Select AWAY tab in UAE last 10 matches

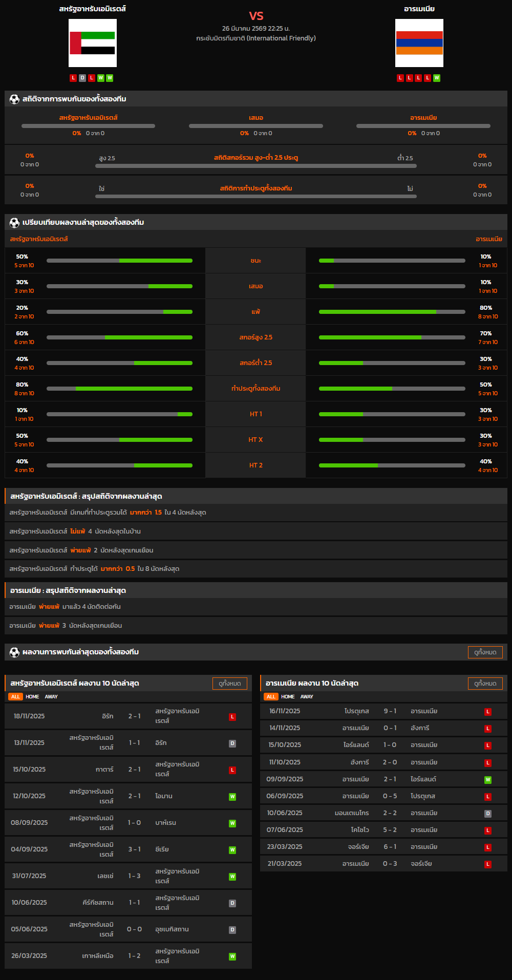(51, 697)
